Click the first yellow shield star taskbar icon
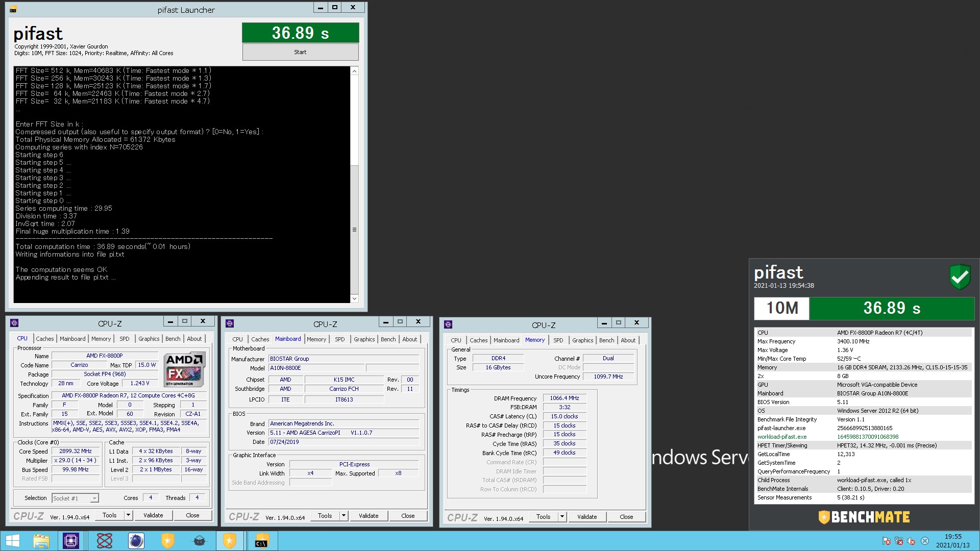The width and height of the screenshot is (980, 551). coord(167,541)
